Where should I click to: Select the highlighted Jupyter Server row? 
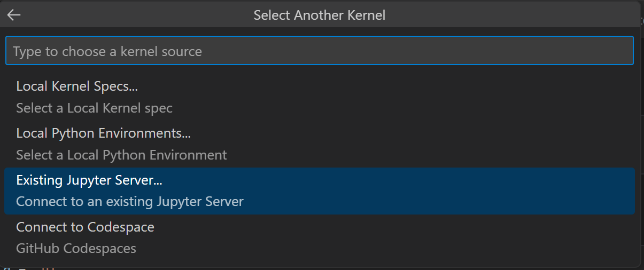pyautogui.click(x=319, y=191)
